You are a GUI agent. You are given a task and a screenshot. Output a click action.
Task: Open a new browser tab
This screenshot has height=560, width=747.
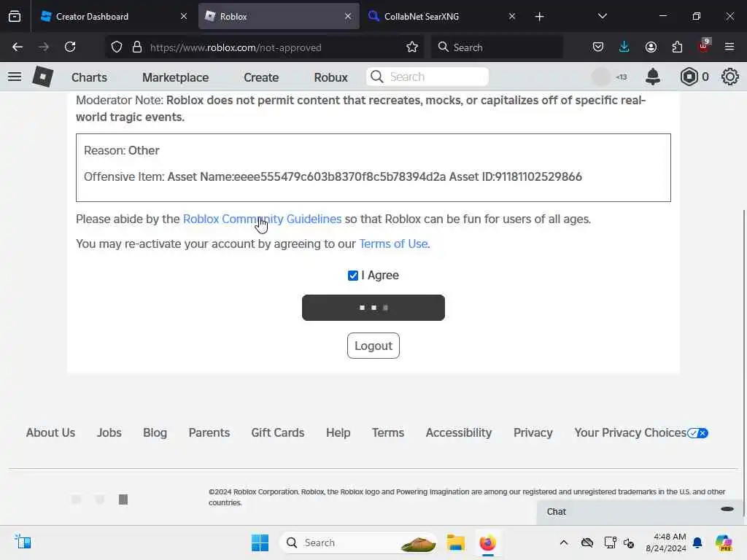539,17
